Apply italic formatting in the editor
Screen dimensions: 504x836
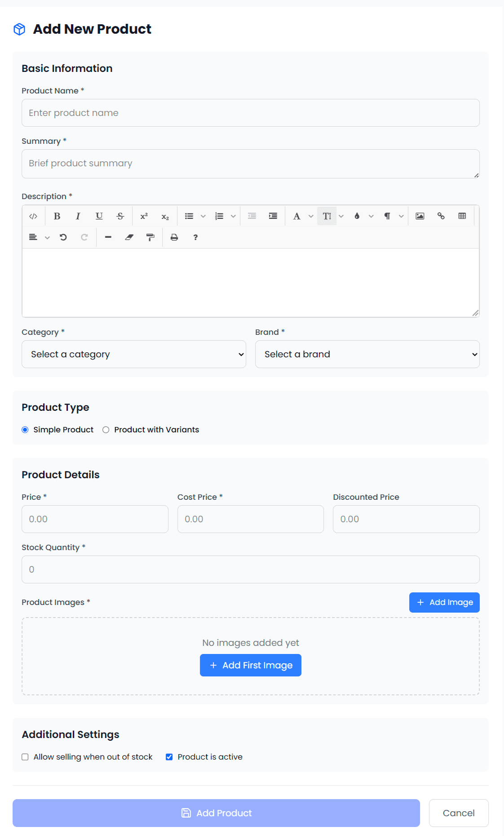(x=78, y=216)
